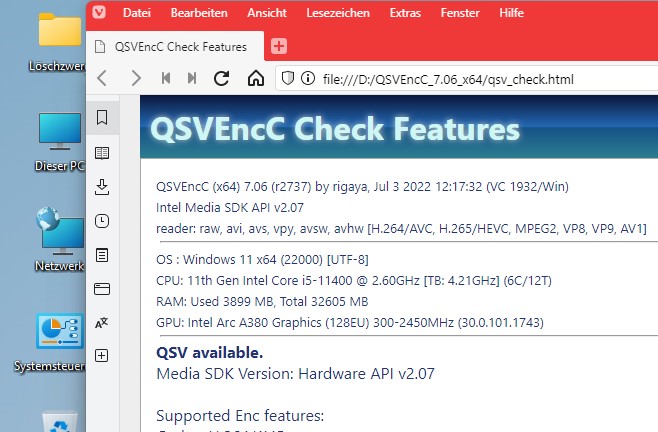Click the 'RAM: Used 3899 MB' line

[262, 301]
